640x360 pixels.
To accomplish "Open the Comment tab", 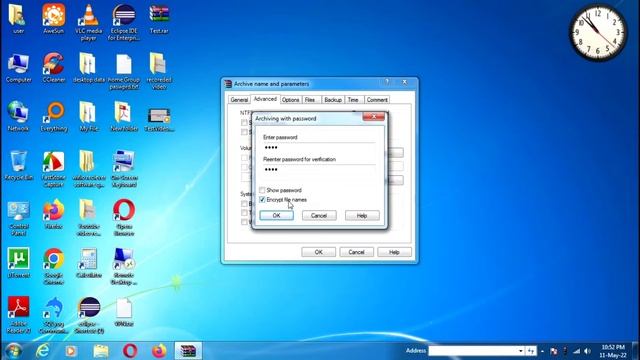I will [377, 100].
